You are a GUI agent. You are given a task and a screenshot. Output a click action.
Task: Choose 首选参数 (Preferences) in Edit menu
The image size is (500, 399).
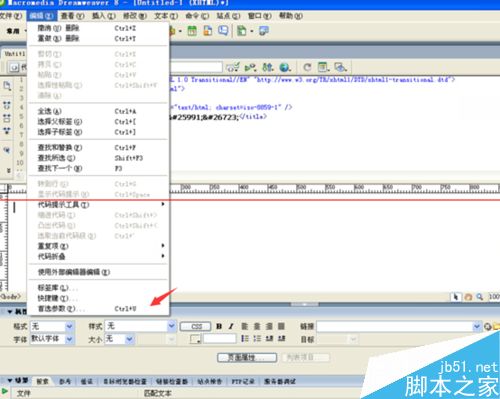click(98, 309)
